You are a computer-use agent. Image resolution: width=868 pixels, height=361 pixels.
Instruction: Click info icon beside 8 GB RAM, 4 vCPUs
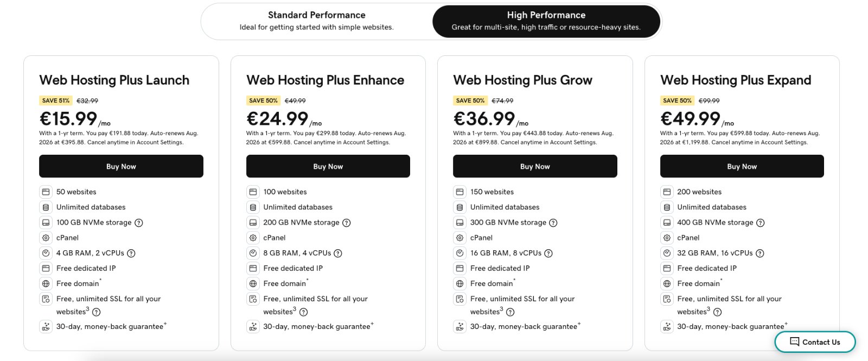[338, 253]
